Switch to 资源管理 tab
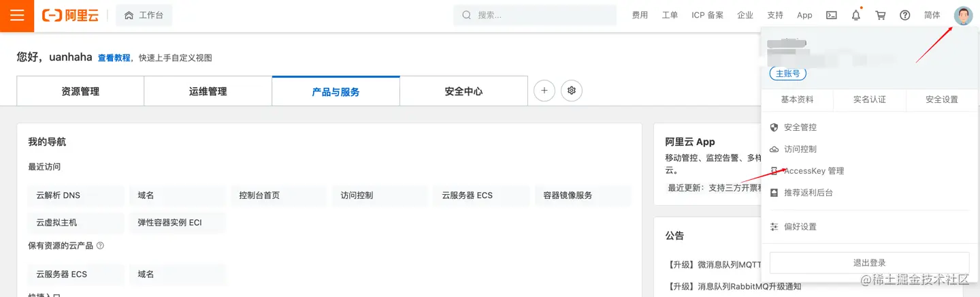The width and height of the screenshot is (980, 297). [80, 91]
